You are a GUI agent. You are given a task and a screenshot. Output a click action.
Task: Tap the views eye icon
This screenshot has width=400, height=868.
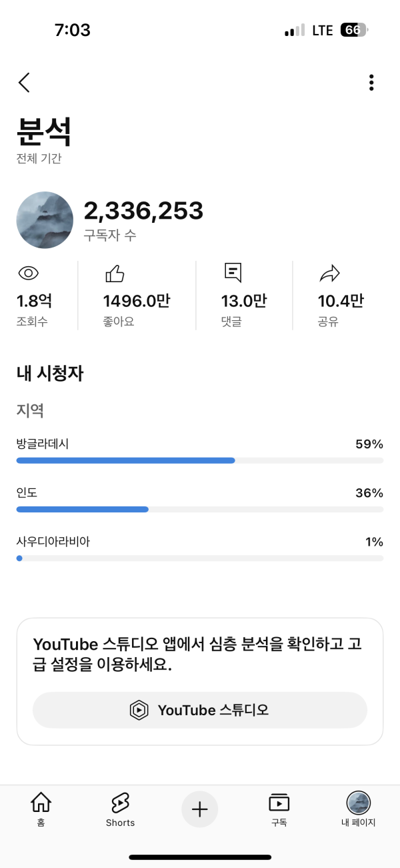point(29,273)
